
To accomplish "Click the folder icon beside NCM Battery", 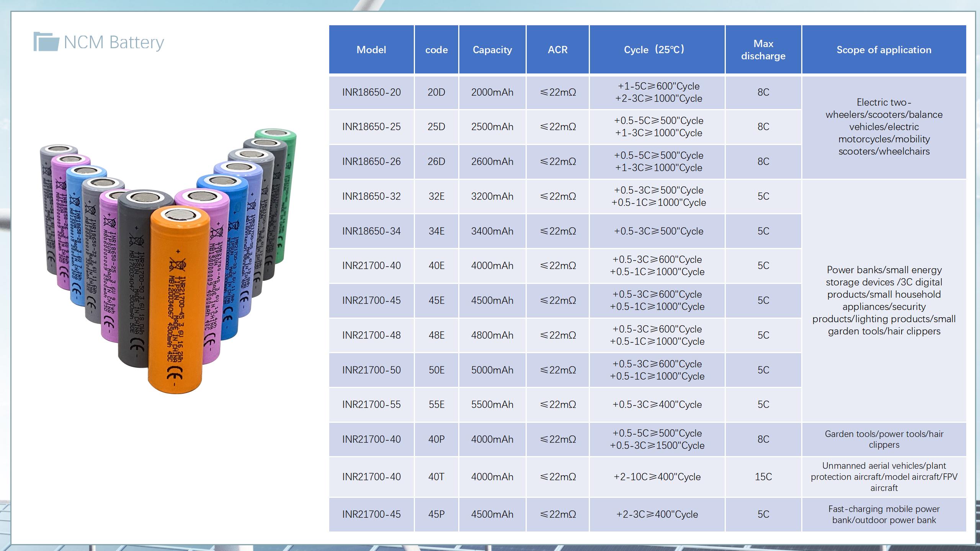I will tap(46, 42).
